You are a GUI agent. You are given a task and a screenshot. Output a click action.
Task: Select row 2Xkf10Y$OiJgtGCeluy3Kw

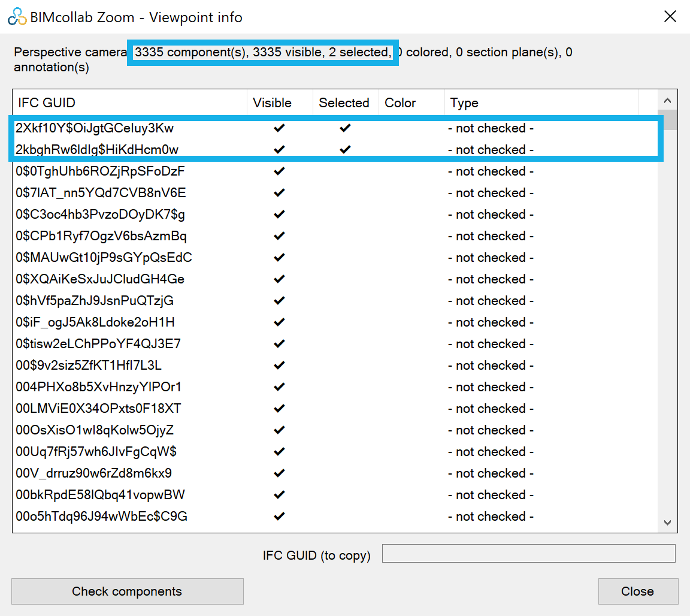(335, 128)
